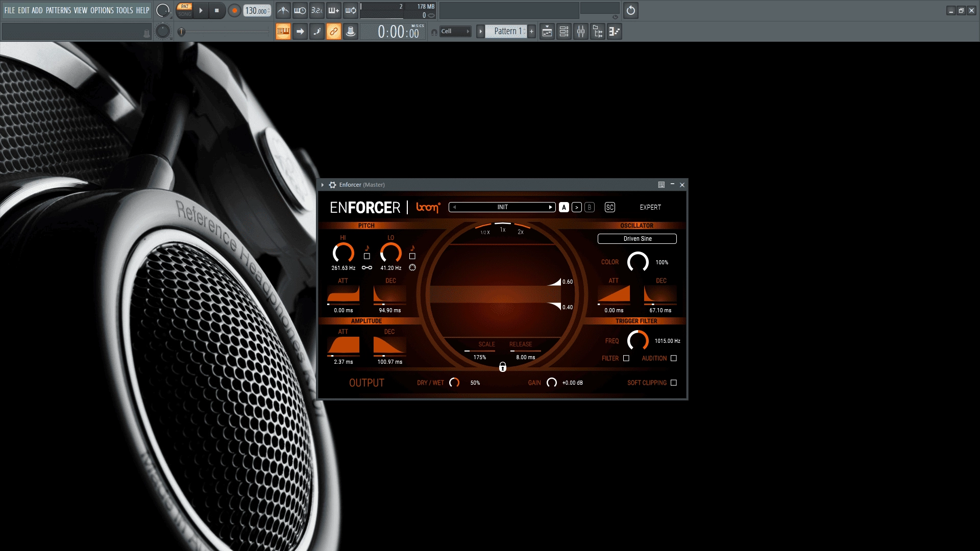The width and height of the screenshot is (980, 551).
Task: Open Enforcer plugin options arrow menu
Action: [x=323, y=185]
